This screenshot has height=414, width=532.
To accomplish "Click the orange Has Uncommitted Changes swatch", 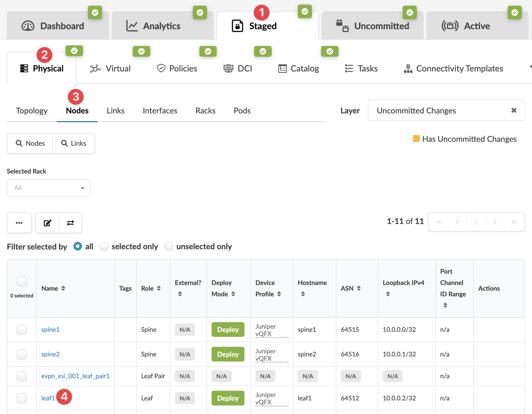I will (416, 139).
